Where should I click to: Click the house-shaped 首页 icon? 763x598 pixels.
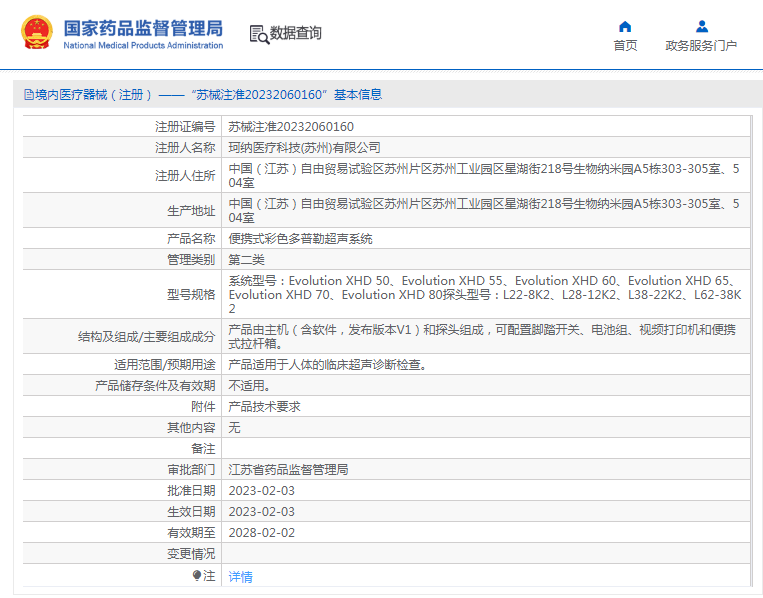click(625, 26)
